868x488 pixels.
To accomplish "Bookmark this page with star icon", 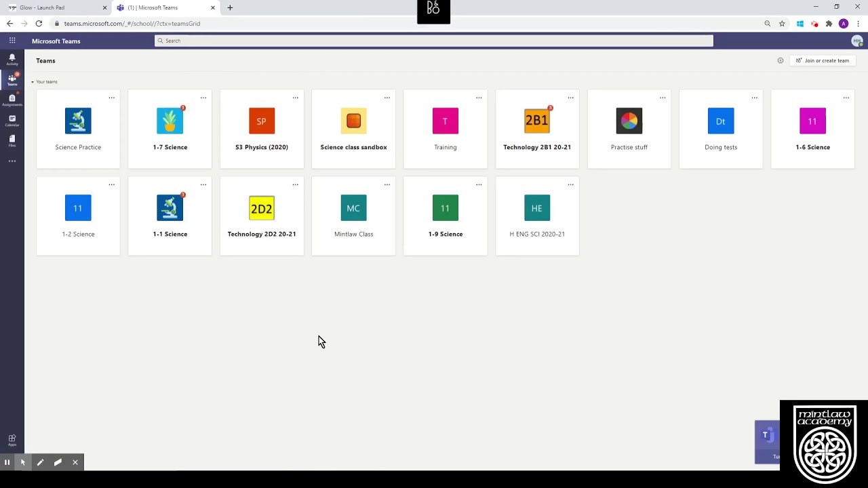I will coord(782,23).
